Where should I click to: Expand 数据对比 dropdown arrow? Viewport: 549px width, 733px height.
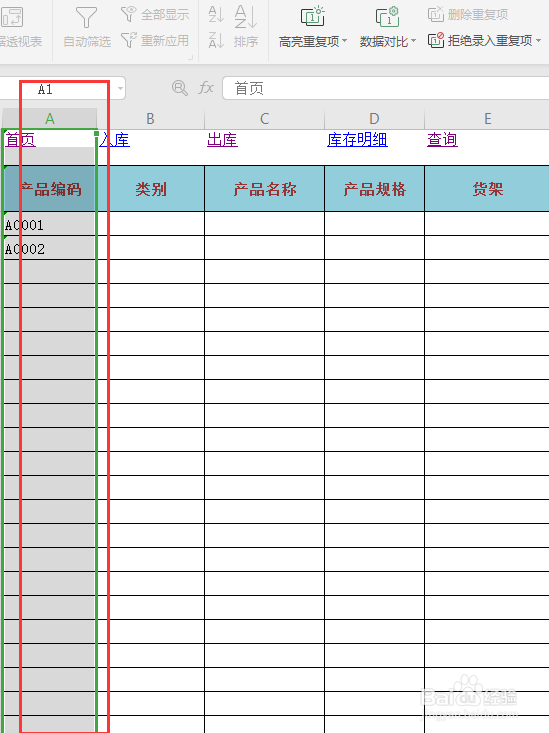point(413,41)
